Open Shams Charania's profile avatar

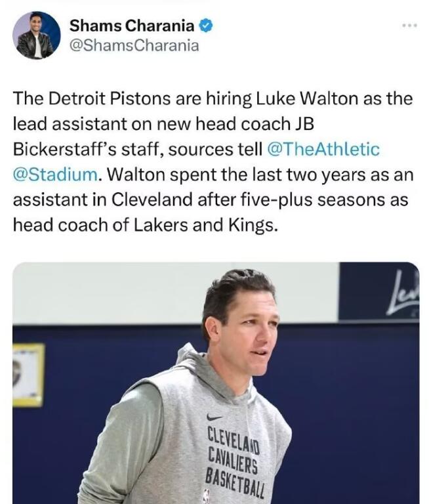click(37, 35)
